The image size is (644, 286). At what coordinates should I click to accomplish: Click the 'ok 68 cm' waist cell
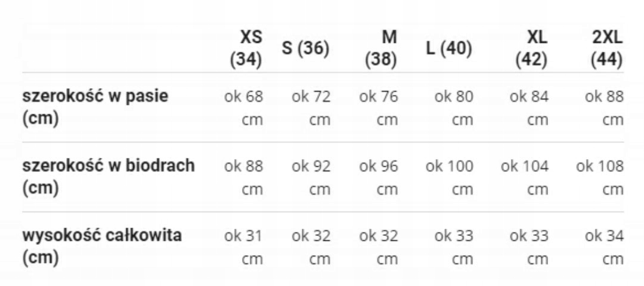click(x=243, y=107)
